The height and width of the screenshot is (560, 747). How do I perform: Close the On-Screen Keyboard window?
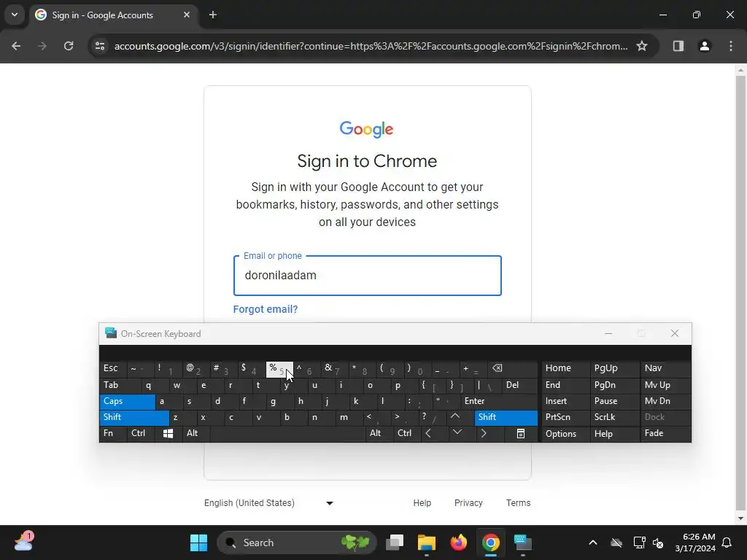(675, 334)
